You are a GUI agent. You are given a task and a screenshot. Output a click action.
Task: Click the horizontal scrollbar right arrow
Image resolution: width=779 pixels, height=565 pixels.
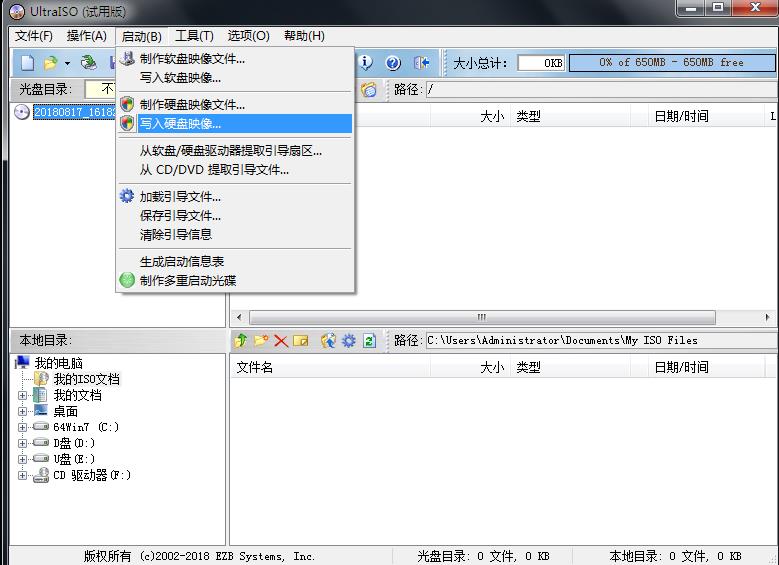coord(767,317)
